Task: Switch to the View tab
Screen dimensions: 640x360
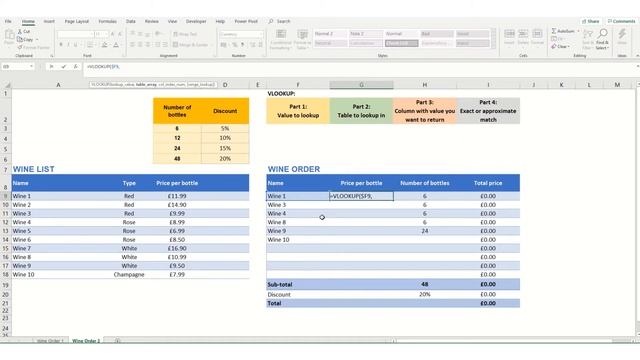Action: coord(173,21)
